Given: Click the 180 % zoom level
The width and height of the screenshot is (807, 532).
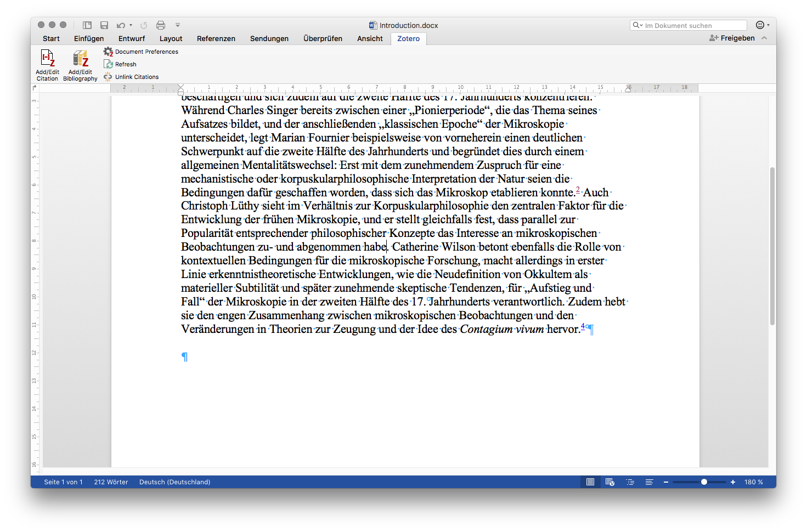Looking at the screenshot, I should tap(753, 482).
